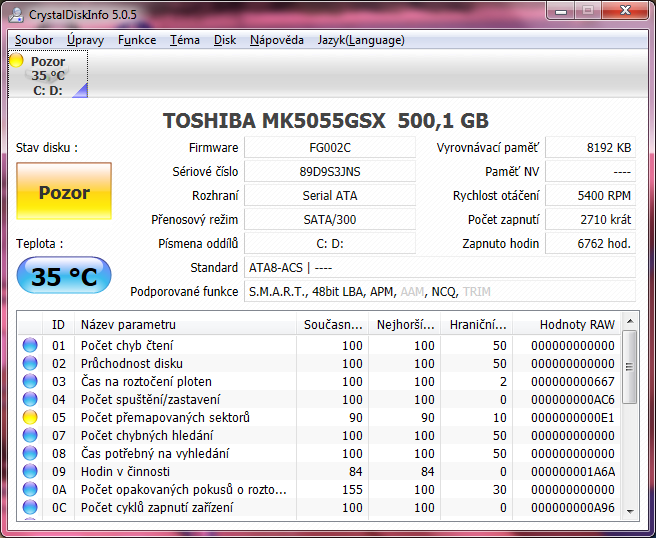Open the Úpravy menu
Screen dimensions: 656x538
(x=85, y=40)
